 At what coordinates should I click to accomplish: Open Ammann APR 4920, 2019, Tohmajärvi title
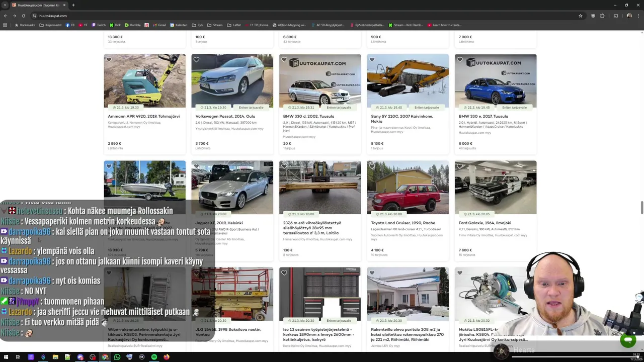coord(143,116)
